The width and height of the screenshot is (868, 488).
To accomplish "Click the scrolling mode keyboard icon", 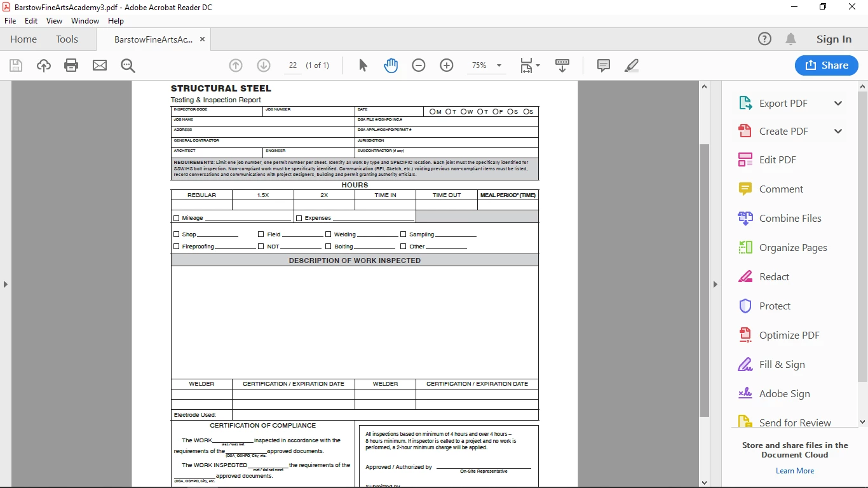I will (562, 65).
